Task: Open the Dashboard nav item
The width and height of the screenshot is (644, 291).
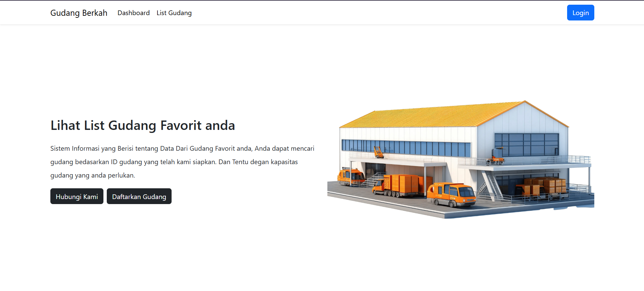Action: coord(133,13)
